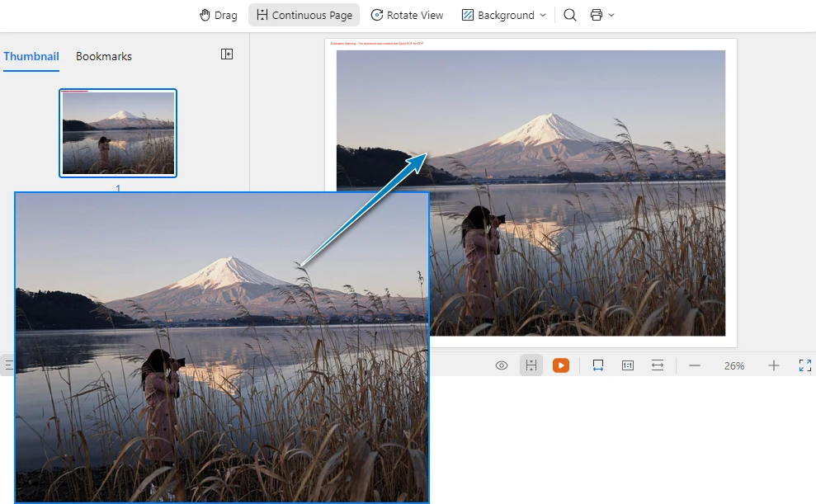Toggle the continuous scroll icon near zoom controls
This screenshot has height=504, width=816.
pos(531,365)
